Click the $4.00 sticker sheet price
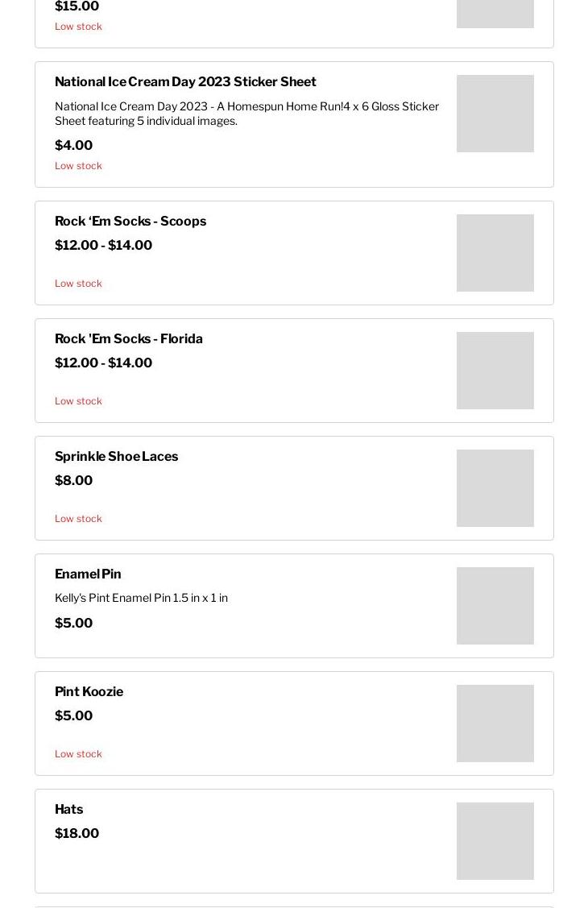588x908 pixels. (73, 146)
